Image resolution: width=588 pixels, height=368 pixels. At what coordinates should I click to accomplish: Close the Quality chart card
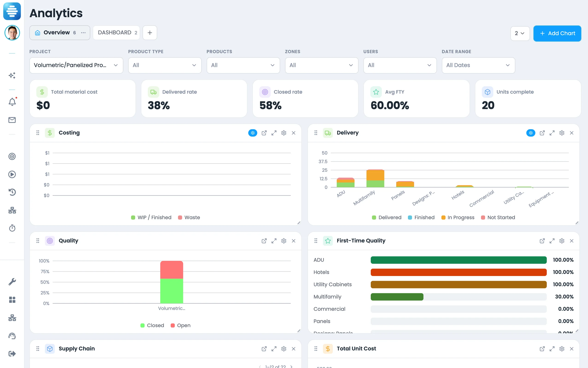point(294,241)
